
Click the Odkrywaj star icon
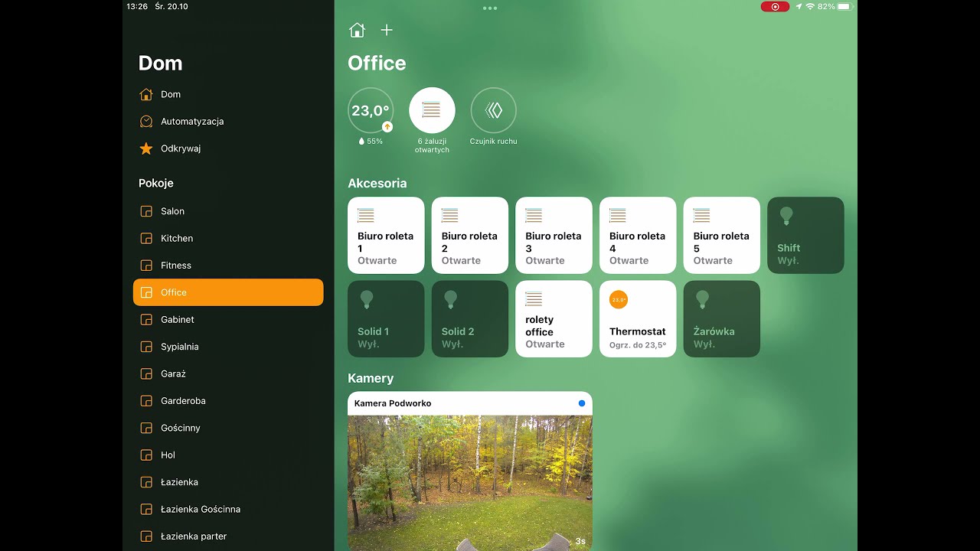[x=146, y=148]
